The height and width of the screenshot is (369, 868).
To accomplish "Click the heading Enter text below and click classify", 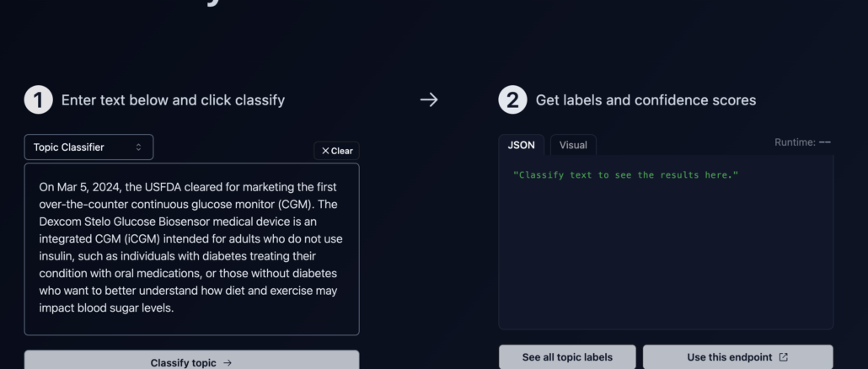I will tap(173, 100).
